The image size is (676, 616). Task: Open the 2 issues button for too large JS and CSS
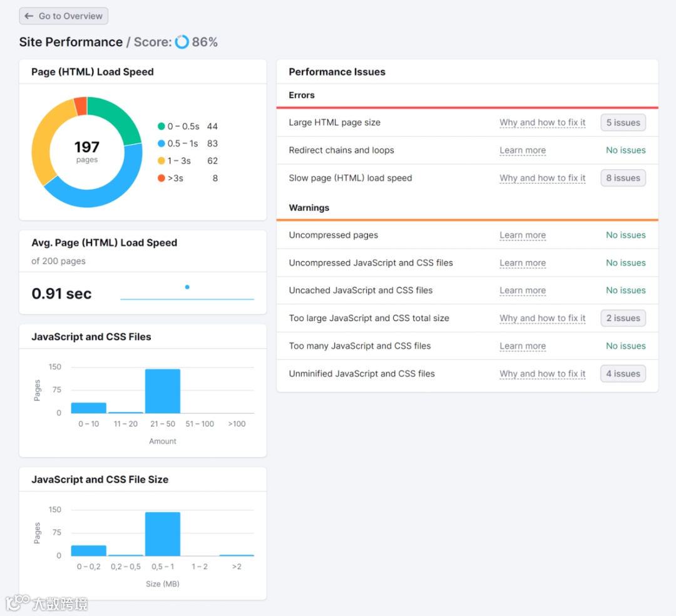623,318
